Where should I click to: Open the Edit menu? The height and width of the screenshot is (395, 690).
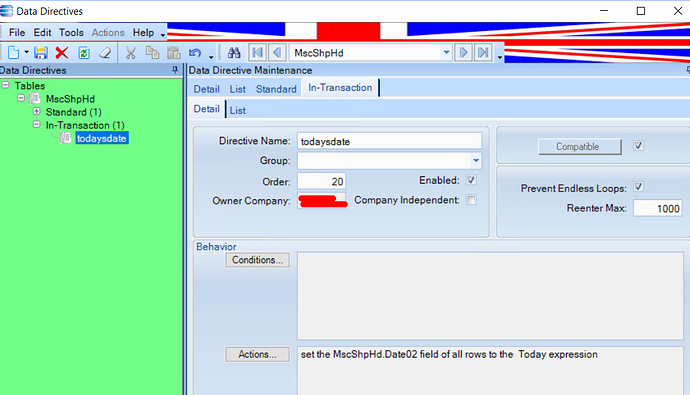click(x=42, y=33)
